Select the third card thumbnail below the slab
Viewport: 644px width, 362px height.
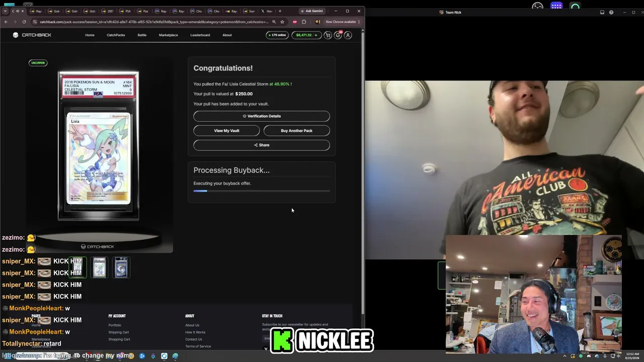[121, 267]
